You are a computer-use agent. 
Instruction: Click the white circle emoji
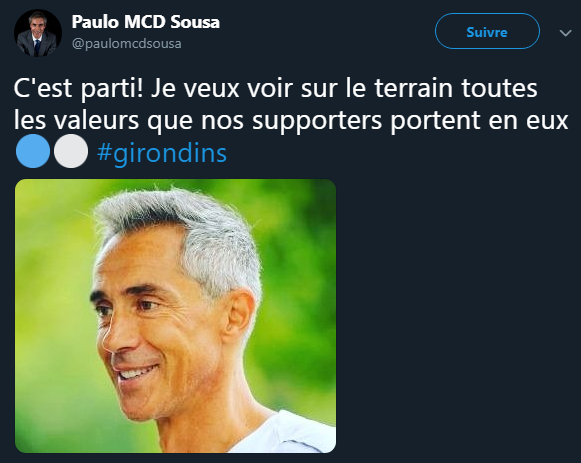pyautogui.click(x=71, y=151)
